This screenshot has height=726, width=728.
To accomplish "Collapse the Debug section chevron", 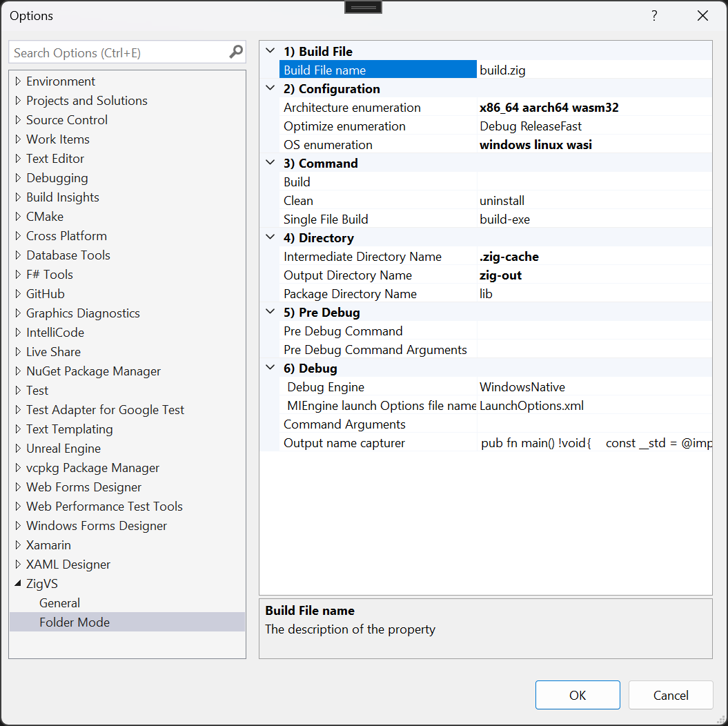I will pyautogui.click(x=270, y=368).
